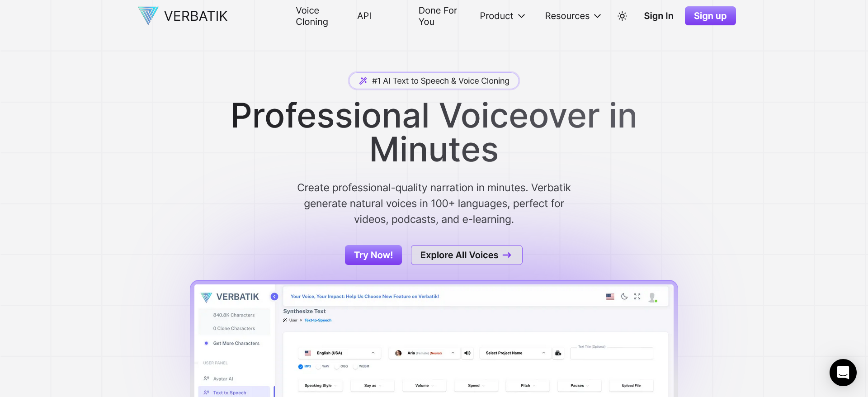Click the moon dark mode icon in the preview
The width and height of the screenshot is (868, 397).
pos(624,297)
